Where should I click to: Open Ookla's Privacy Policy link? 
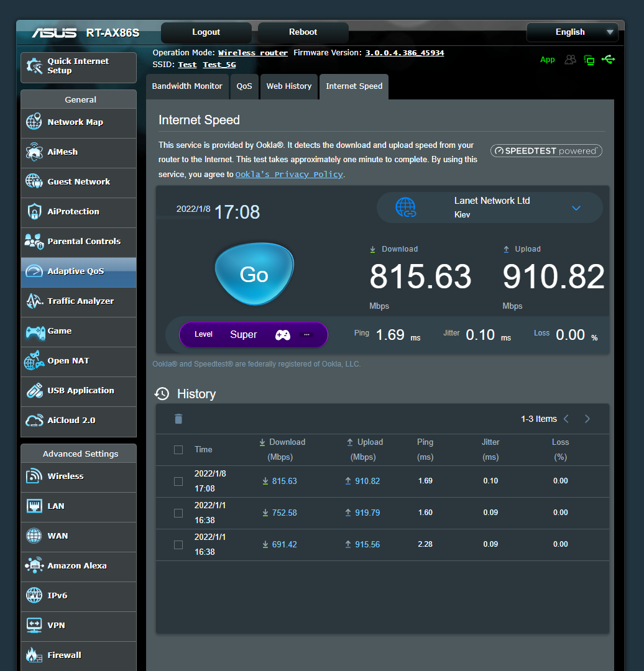pyautogui.click(x=288, y=174)
